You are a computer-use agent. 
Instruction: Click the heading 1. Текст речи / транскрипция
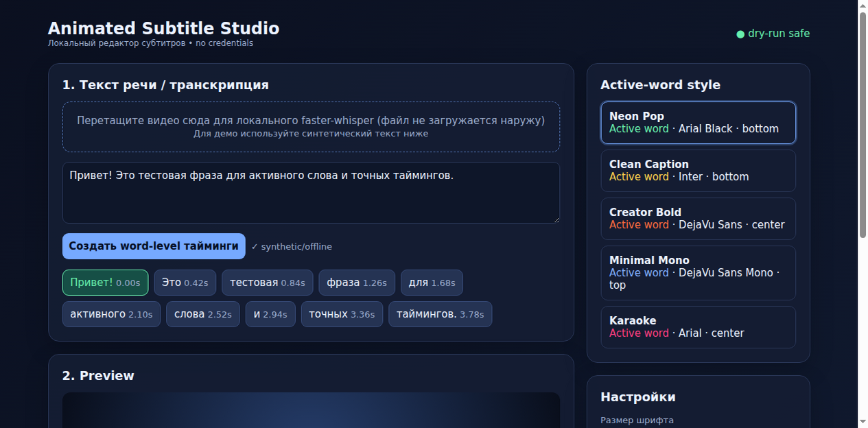(x=165, y=85)
